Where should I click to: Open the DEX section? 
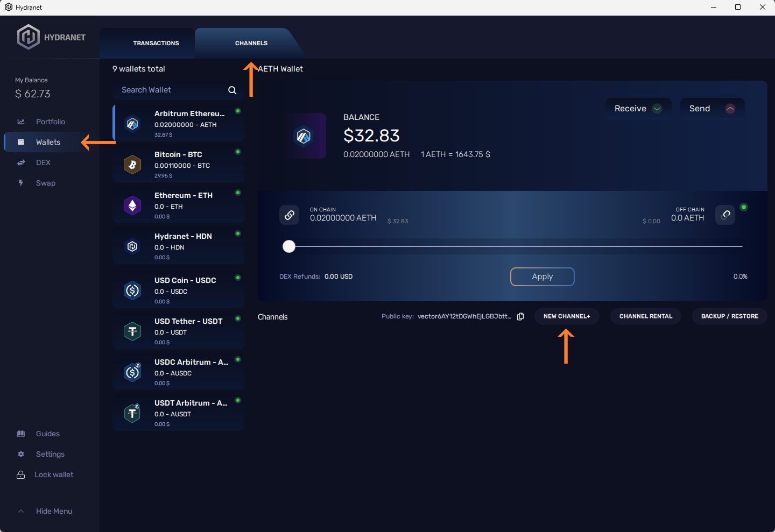tap(43, 162)
